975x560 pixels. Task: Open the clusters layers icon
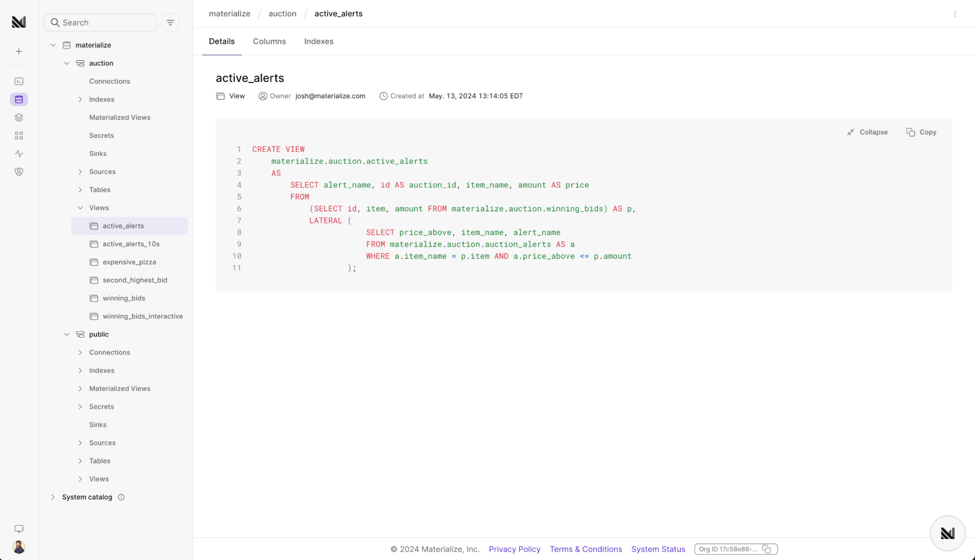point(19,118)
